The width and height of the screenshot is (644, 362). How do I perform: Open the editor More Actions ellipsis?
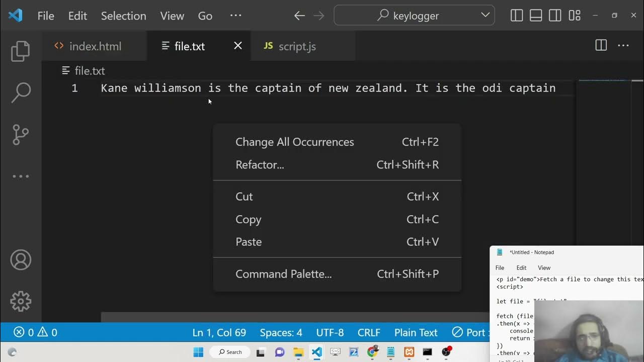(x=623, y=46)
